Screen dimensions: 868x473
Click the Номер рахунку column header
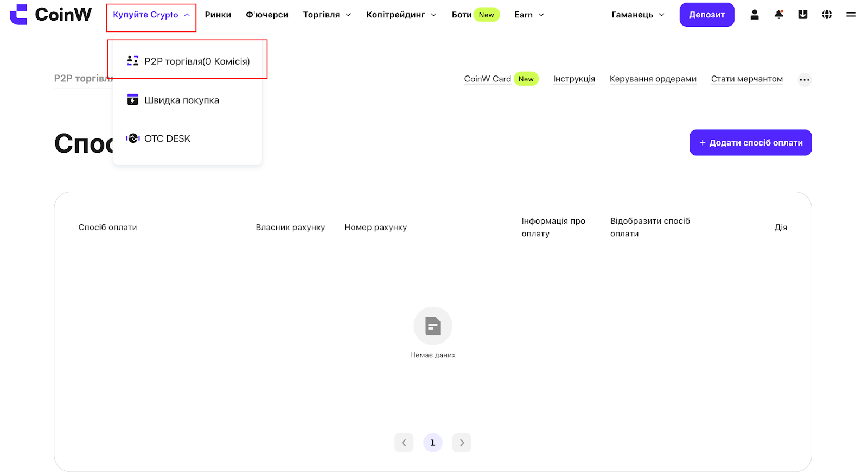point(375,227)
